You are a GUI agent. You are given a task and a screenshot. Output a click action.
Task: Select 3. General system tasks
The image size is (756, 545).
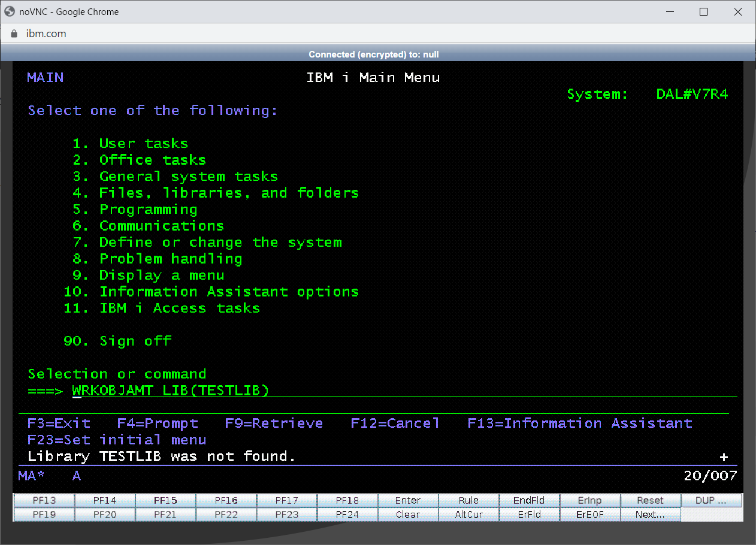click(175, 177)
